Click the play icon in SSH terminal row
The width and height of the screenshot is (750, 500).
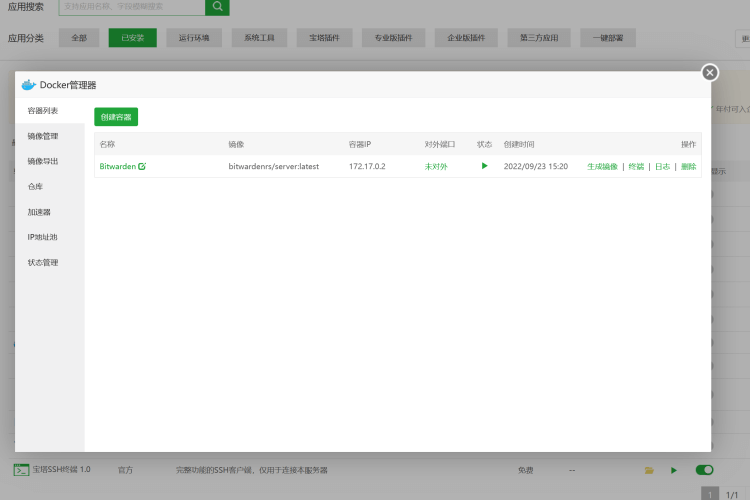click(x=673, y=470)
